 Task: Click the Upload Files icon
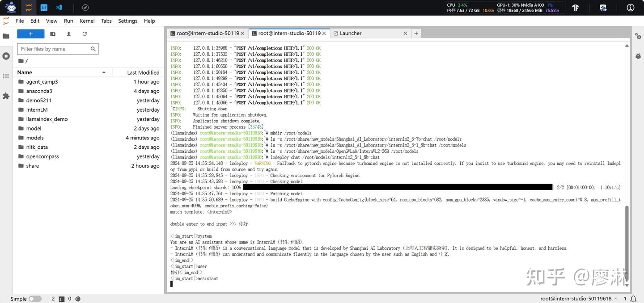(68, 34)
